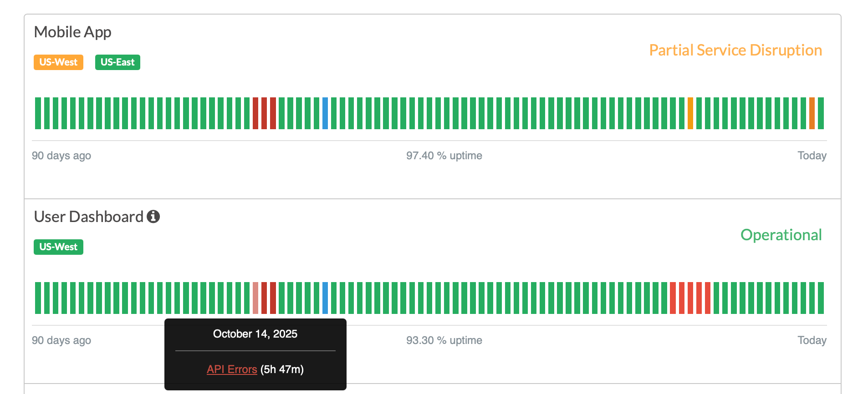Viewport: 868px width, 394px height.
Task: Click the info icon beside User Dashboard
Action: coord(153,217)
